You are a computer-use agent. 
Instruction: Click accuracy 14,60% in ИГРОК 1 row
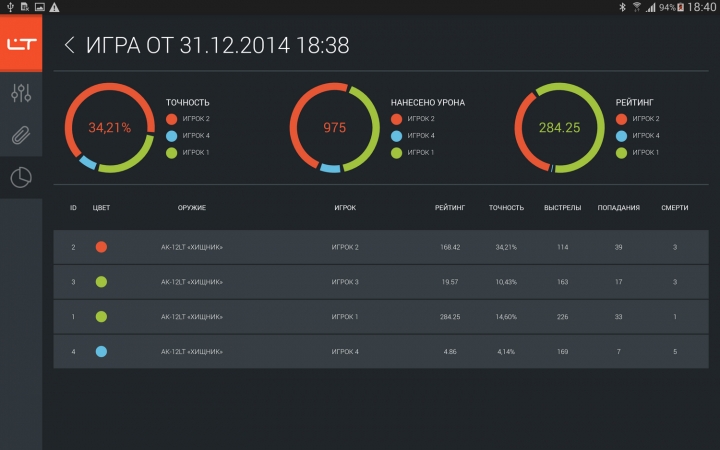pyautogui.click(x=506, y=317)
